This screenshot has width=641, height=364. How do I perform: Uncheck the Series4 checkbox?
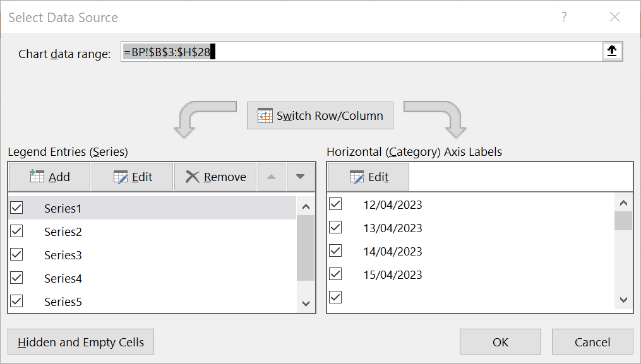pos(17,278)
